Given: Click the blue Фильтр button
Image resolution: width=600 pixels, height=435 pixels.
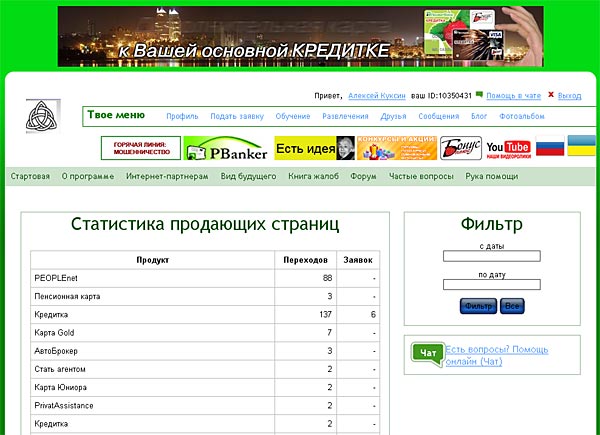Looking at the screenshot, I should (x=478, y=306).
